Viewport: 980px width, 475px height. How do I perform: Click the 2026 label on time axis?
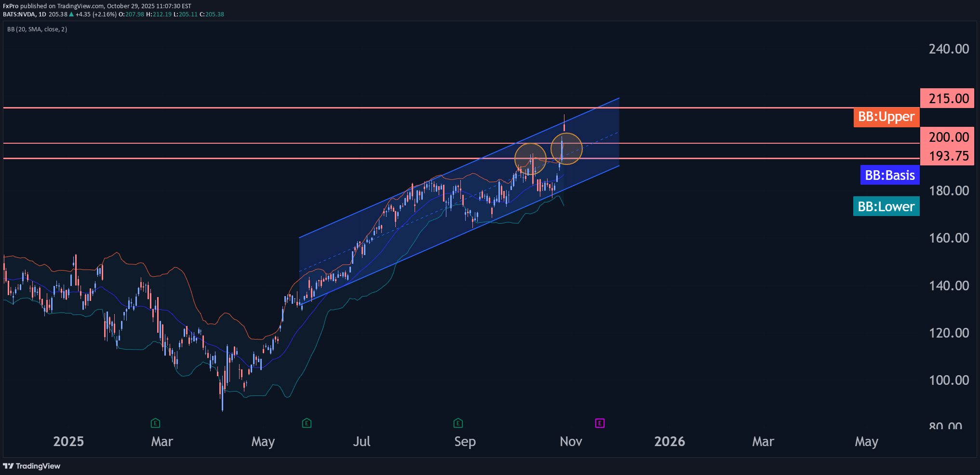(x=669, y=442)
